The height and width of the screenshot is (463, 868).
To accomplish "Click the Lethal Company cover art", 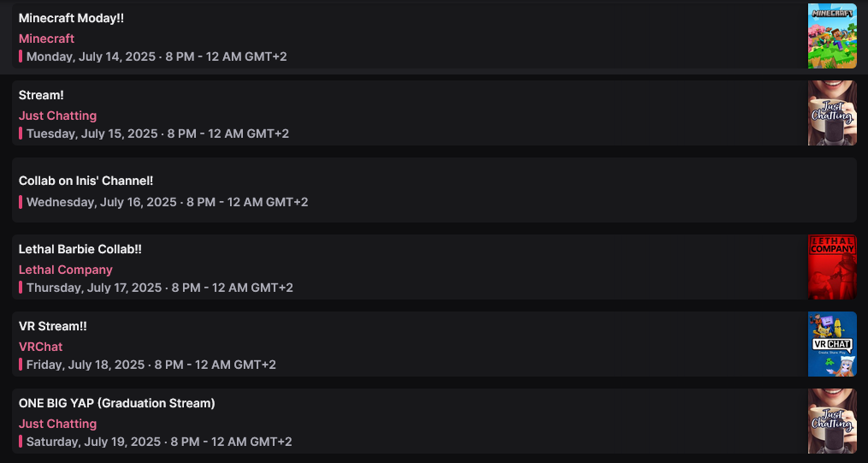I will pyautogui.click(x=832, y=267).
